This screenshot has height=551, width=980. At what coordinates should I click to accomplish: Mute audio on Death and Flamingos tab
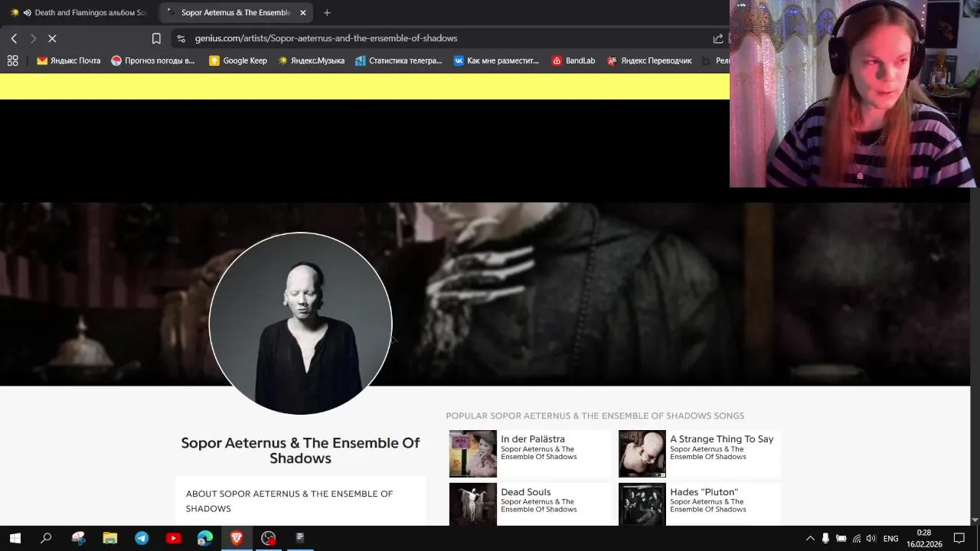coord(28,12)
